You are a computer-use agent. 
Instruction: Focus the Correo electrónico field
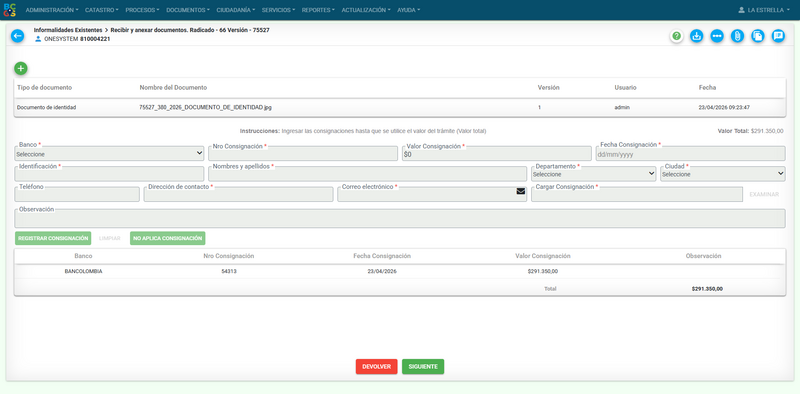(432, 194)
